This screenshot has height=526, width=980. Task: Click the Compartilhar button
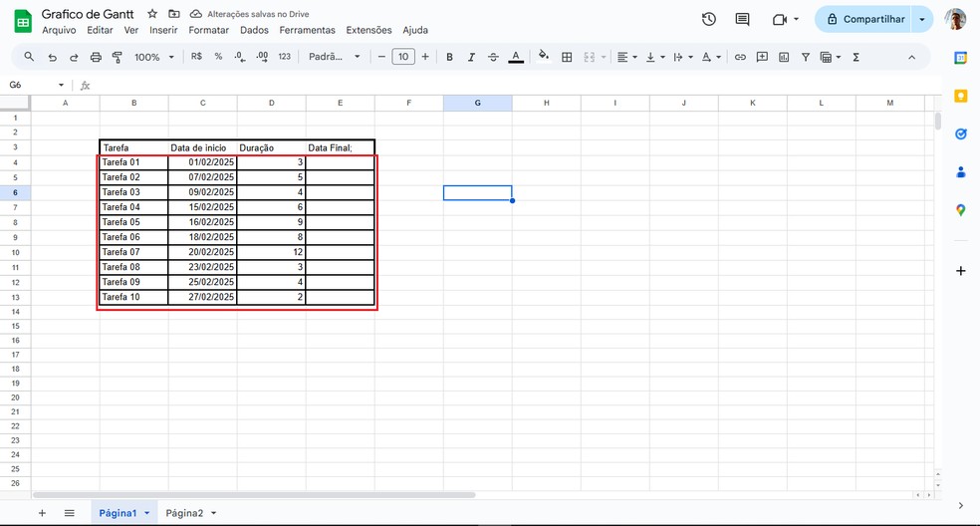click(x=865, y=19)
